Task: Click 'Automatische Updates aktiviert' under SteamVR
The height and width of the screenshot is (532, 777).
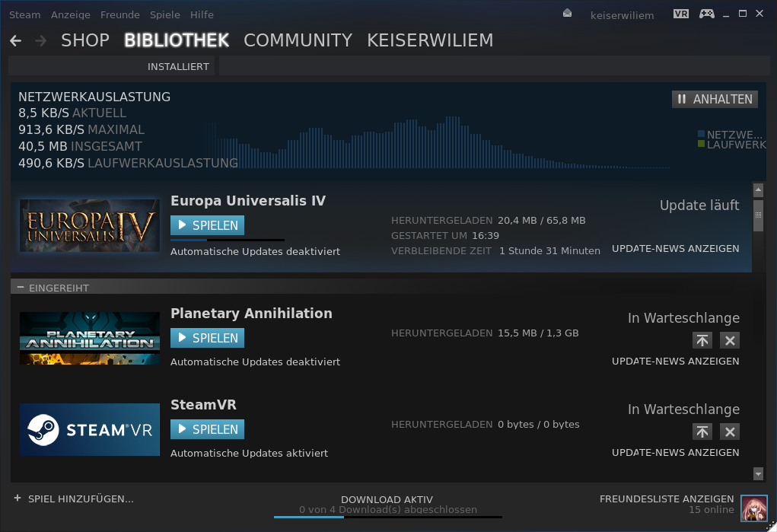Action: pyautogui.click(x=250, y=453)
